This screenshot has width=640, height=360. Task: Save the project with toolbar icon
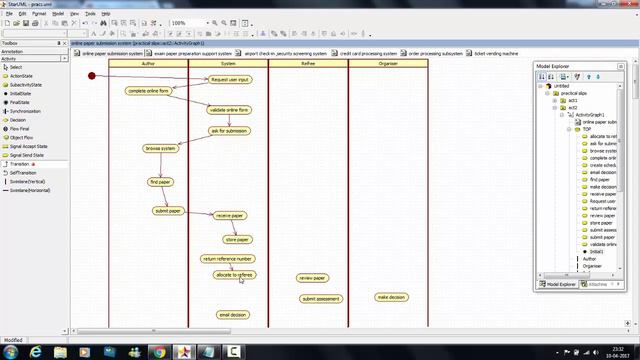(x=26, y=23)
